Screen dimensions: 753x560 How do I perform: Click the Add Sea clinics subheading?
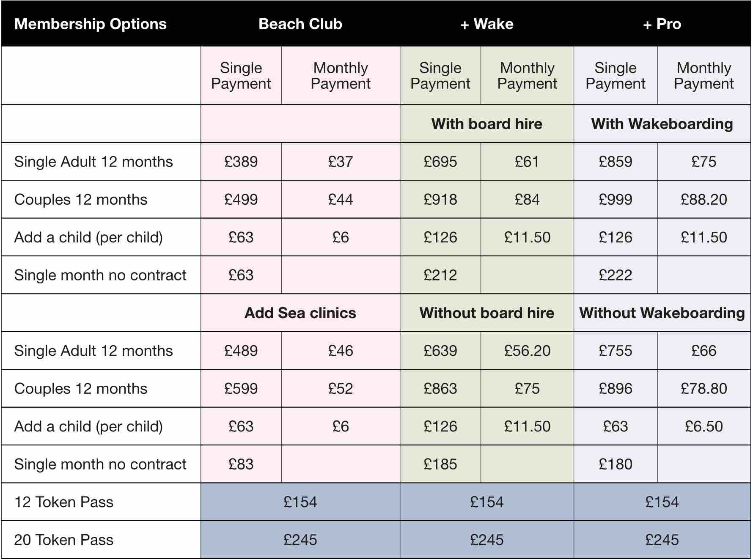300,313
